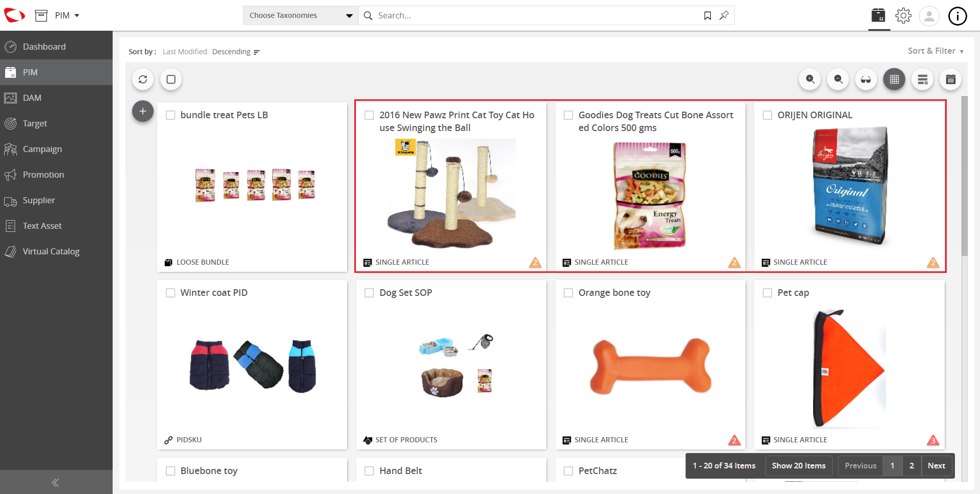Click the add new item plus button
Screen dimensions: 980x494
pyautogui.click(x=143, y=111)
